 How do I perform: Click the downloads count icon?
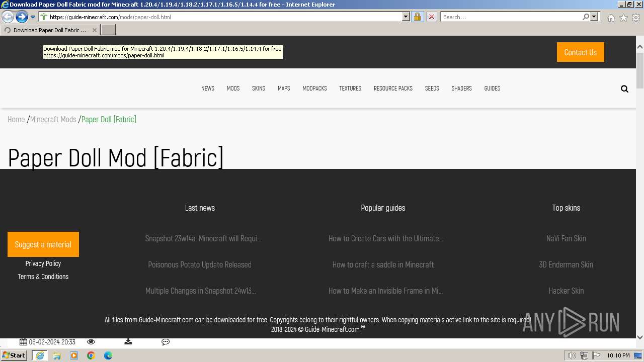point(128,342)
